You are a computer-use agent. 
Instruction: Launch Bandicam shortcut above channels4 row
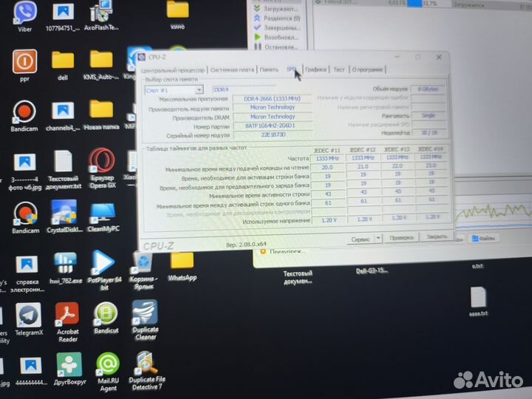point(24,116)
